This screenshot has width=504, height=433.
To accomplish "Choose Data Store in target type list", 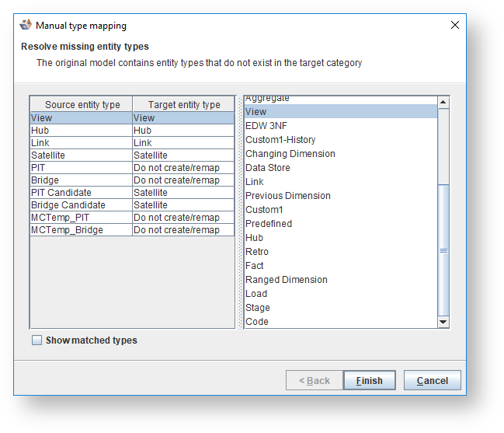I will [x=341, y=168].
